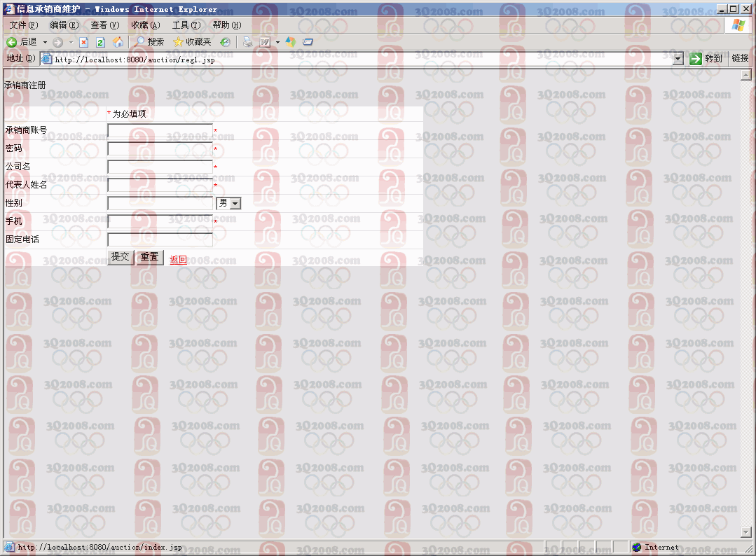
Task: Go to the Home page icon
Action: click(118, 43)
